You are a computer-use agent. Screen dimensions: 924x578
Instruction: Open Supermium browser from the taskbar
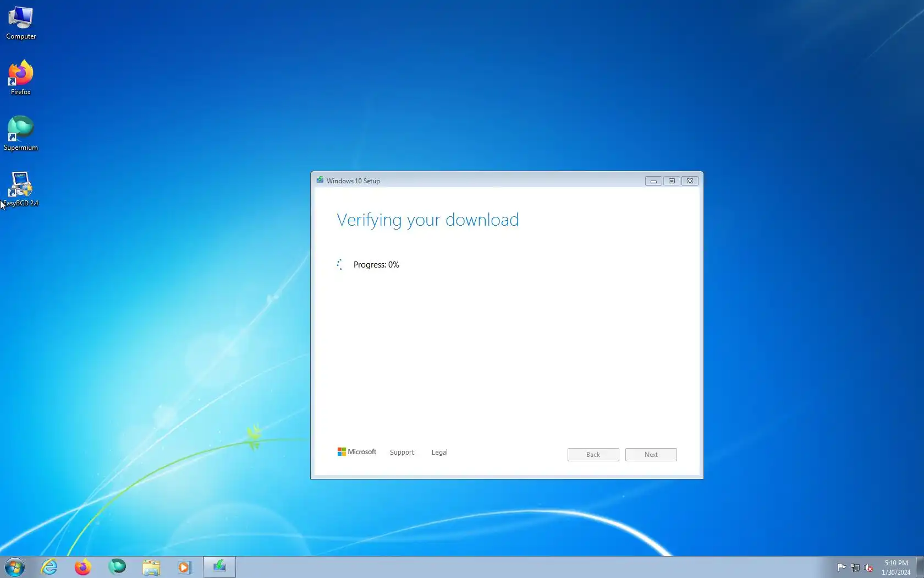117,567
